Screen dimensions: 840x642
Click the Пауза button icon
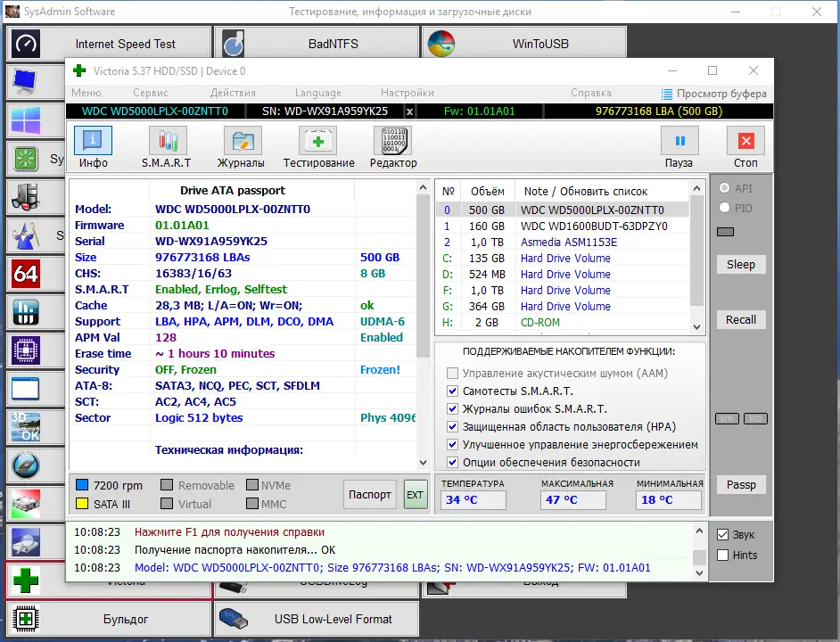(x=679, y=141)
